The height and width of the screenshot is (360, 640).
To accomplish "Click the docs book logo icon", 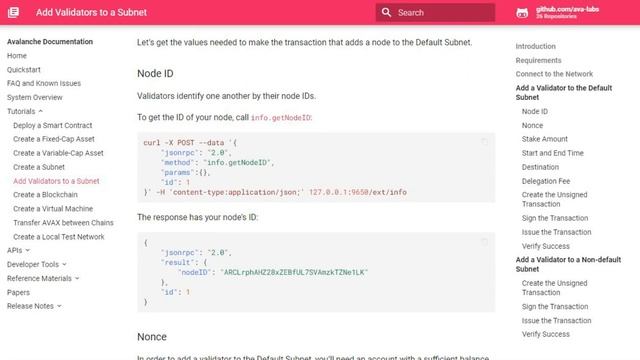I will point(13,12).
